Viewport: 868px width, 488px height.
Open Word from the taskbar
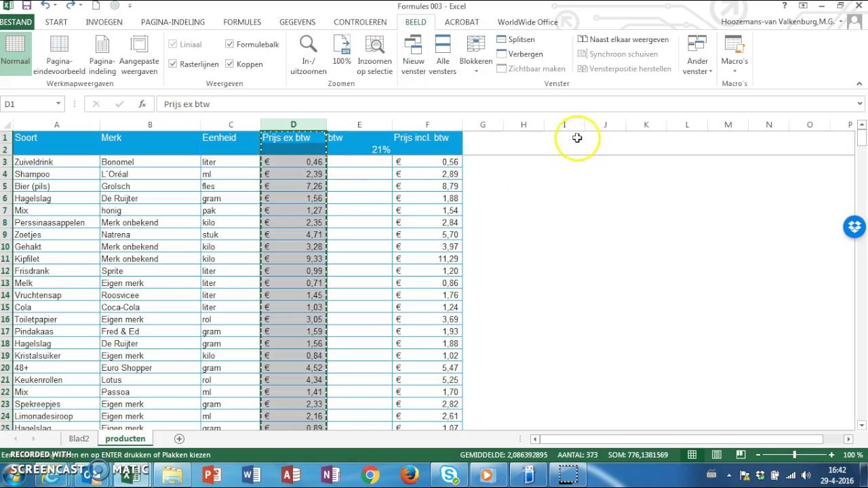click(x=252, y=475)
